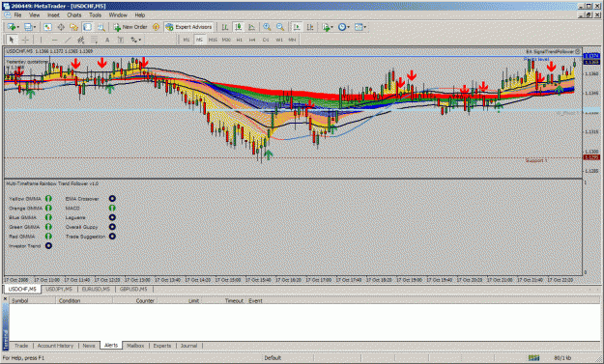Draw a vertical line tool
Screen dimensions: 604x364
point(41,40)
